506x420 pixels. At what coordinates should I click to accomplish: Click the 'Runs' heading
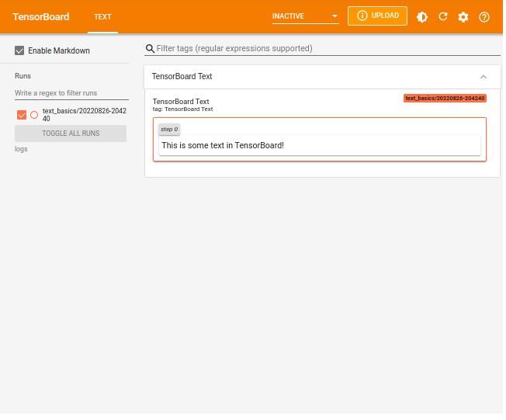[23, 76]
